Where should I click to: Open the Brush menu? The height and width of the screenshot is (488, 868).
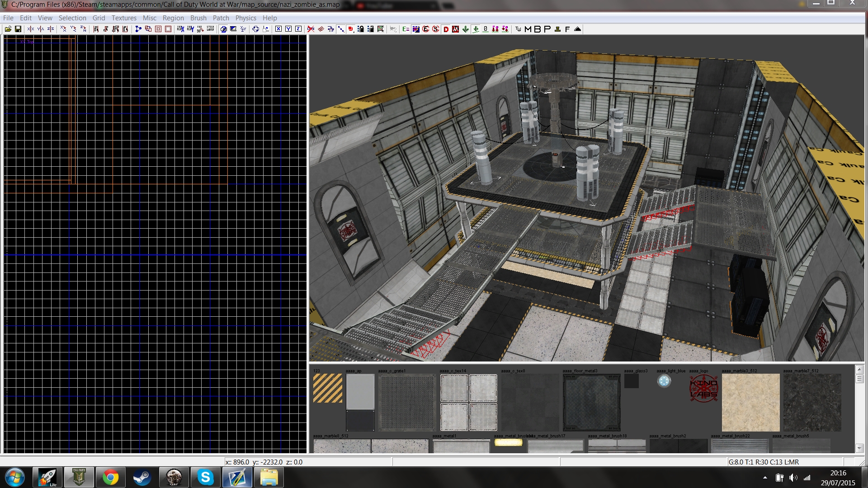pyautogui.click(x=198, y=18)
